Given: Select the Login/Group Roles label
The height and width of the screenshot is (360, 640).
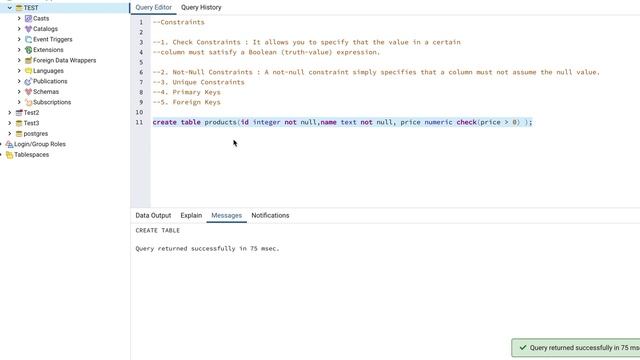Looking at the screenshot, I should (40, 144).
